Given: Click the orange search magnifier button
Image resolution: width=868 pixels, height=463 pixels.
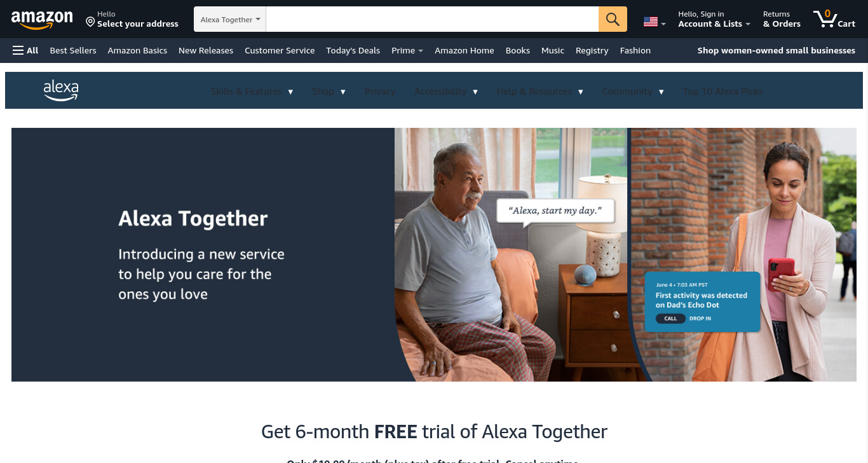Looking at the screenshot, I should pos(613,19).
